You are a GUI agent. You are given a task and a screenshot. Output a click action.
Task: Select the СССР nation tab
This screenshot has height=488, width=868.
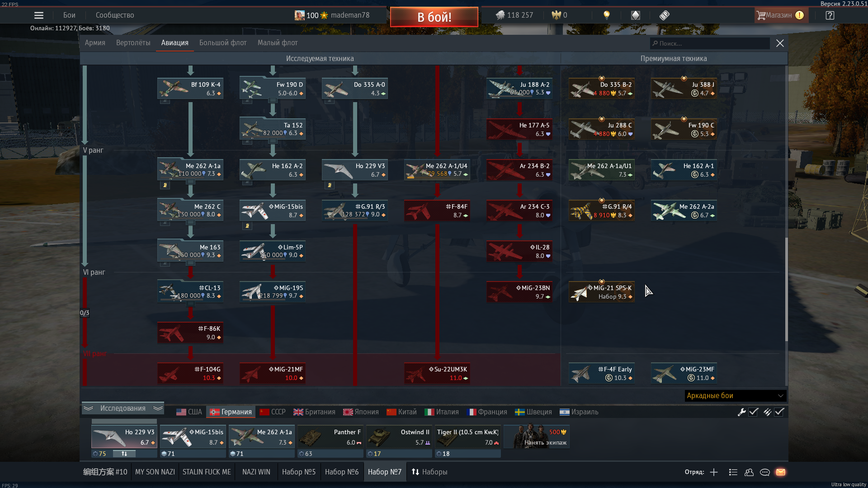[273, 412]
